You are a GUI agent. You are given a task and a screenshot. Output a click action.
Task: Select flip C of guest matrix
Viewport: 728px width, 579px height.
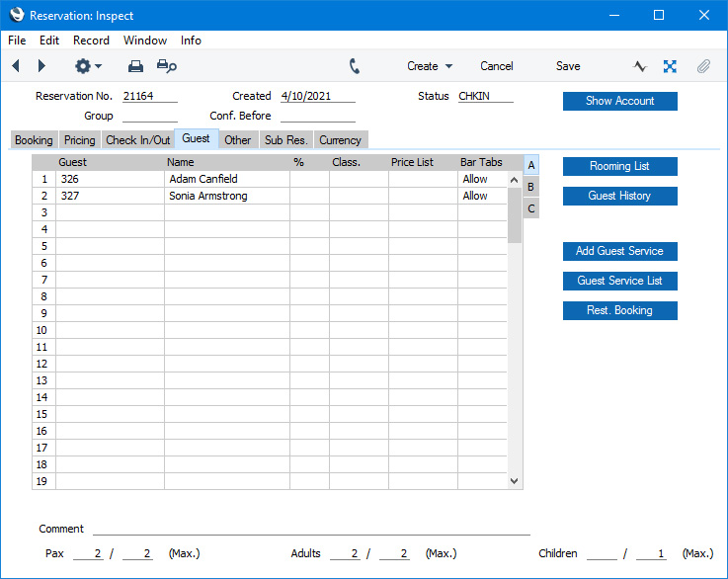pyautogui.click(x=531, y=208)
